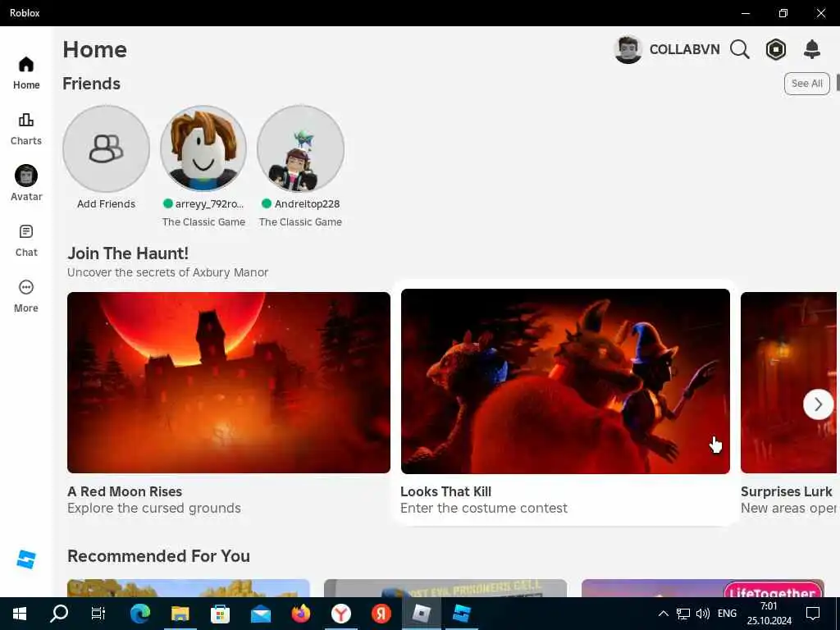
Task: Open the prisoners cell recommended game card
Action: pos(445,588)
